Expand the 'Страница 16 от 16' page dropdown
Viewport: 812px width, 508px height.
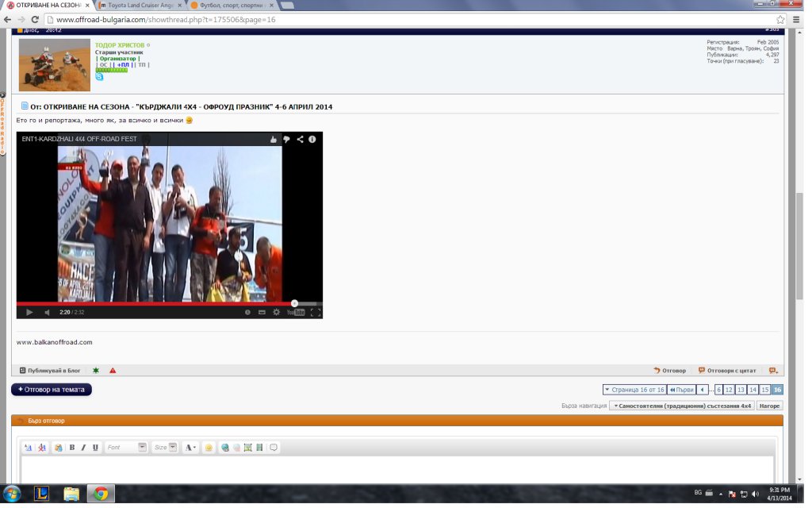pos(634,390)
